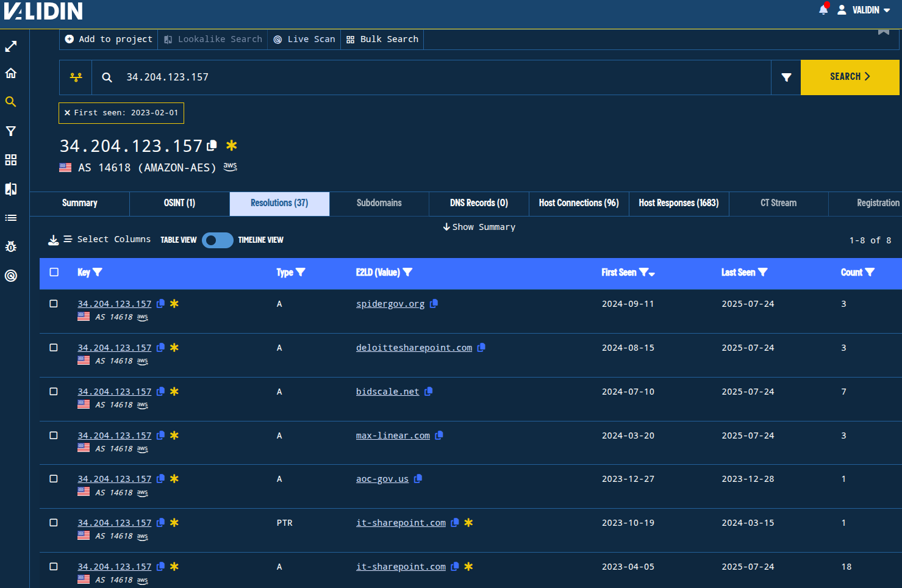Start a Live Scan
This screenshot has height=588, width=902.
tap(304, 39)
